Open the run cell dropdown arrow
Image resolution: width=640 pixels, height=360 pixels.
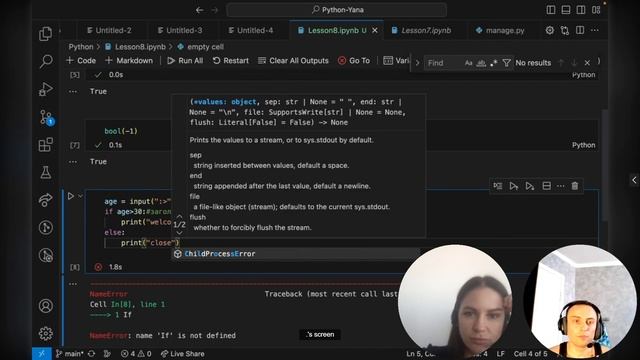(80, 196)
